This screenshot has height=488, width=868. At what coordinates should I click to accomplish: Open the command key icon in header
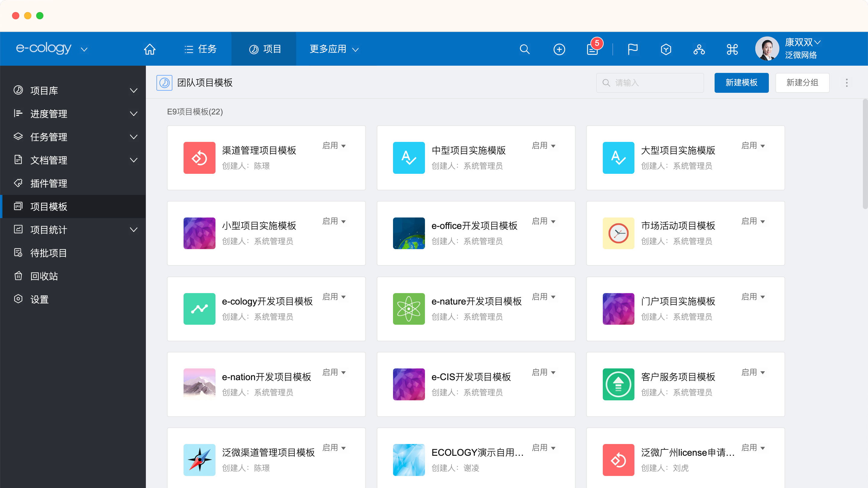[732, 49]
